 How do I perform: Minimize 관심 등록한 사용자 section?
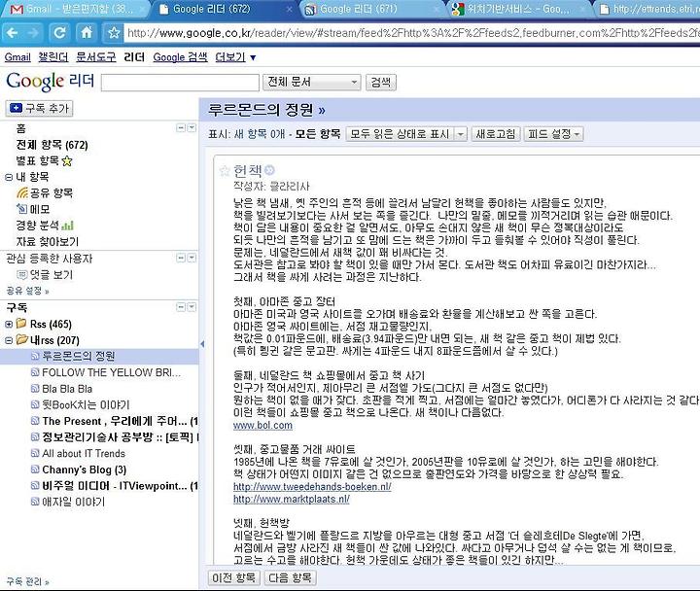pyautogui.click(x=181, y=258)
